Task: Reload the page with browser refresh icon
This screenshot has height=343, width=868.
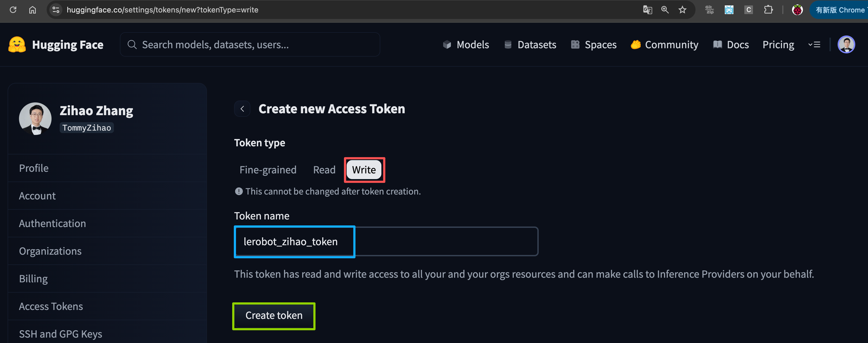Action: [x=13, y=10]
